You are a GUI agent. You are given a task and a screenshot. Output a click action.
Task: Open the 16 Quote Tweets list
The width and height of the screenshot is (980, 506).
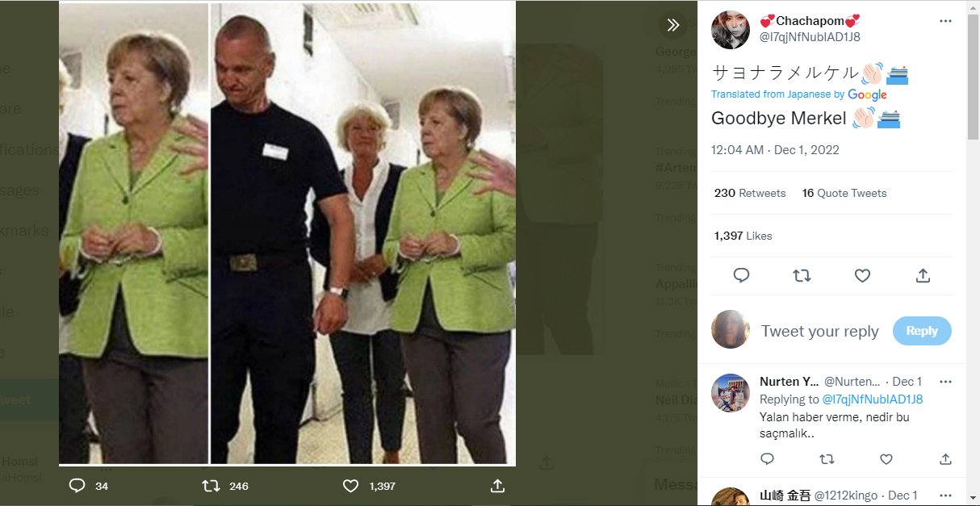844,193
